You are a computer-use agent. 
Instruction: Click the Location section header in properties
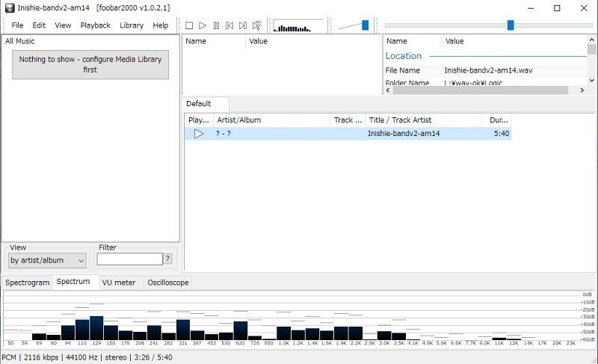tap(404, 56)
